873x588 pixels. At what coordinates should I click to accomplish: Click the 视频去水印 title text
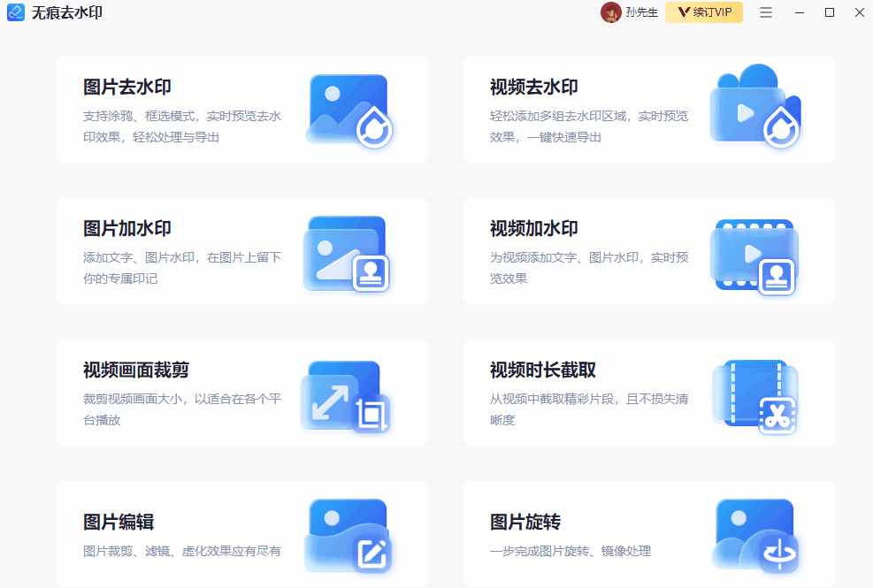(534, 87)
